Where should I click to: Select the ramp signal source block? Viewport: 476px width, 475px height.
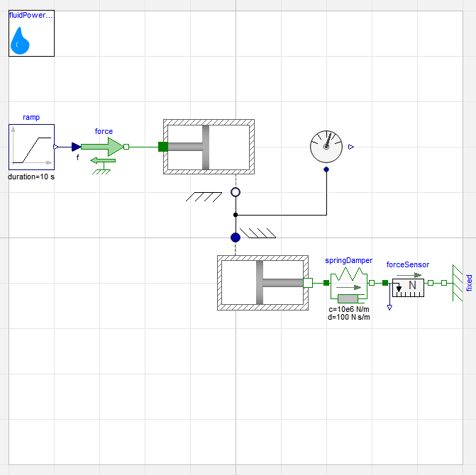coord(32,147)
